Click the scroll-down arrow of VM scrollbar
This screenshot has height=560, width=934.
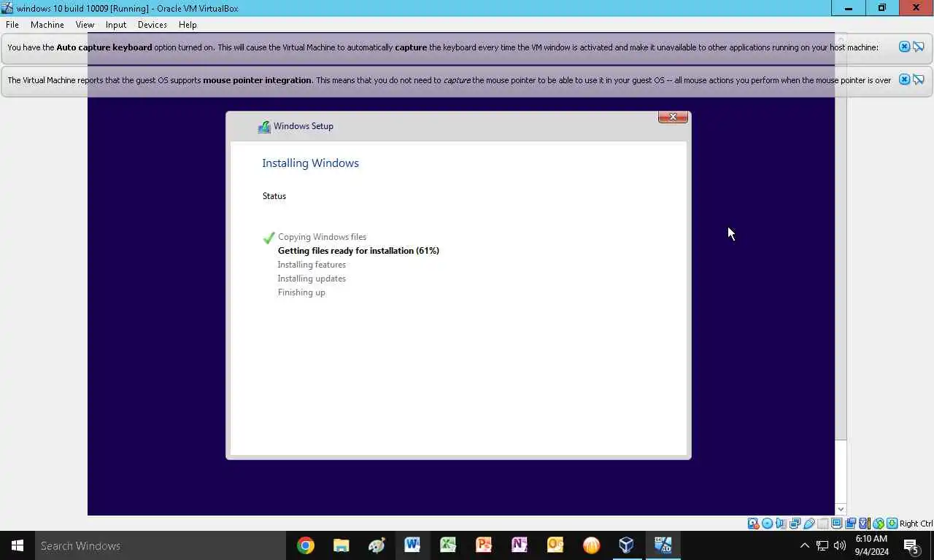(x=841, y=509)
